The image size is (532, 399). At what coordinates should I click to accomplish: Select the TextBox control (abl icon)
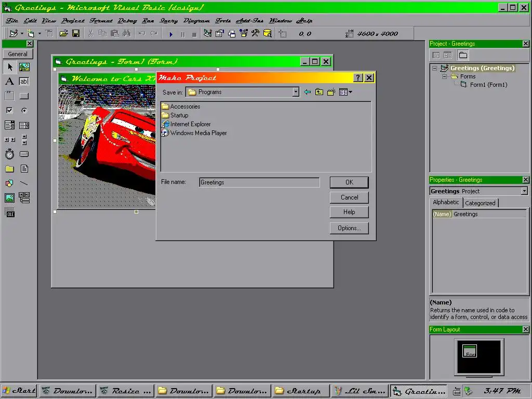24,82
